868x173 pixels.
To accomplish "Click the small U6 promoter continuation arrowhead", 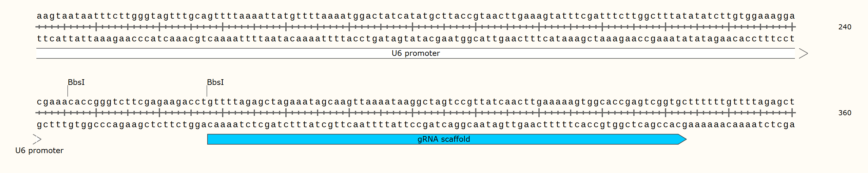I will pyautogui.click(x=37, y=139).
